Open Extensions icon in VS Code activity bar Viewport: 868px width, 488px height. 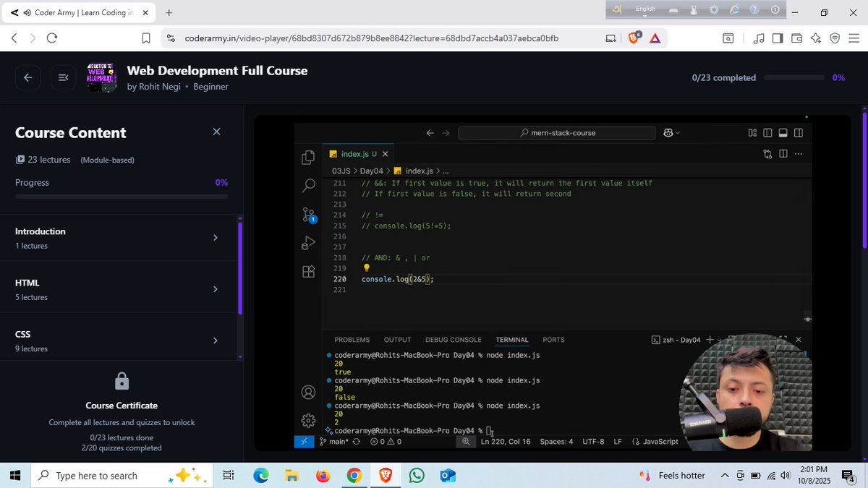308,272
